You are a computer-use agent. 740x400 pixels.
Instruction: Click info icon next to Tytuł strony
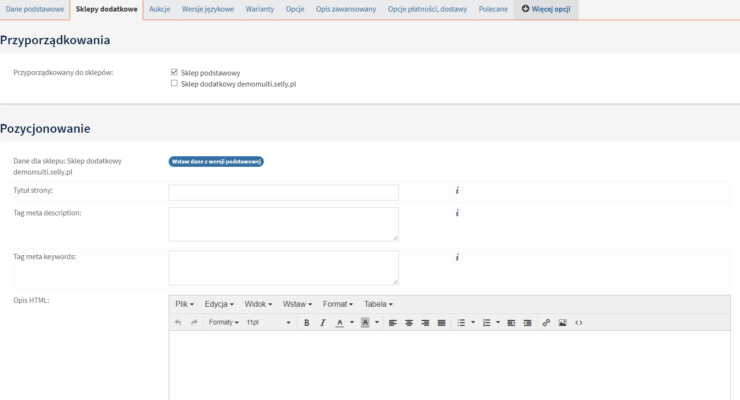[x=457, y=190]
